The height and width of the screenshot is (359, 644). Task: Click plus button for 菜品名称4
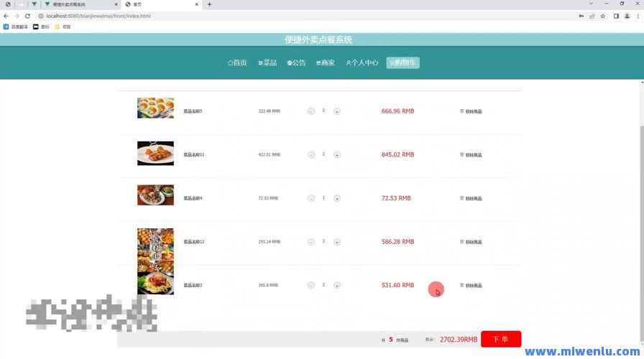337,198
